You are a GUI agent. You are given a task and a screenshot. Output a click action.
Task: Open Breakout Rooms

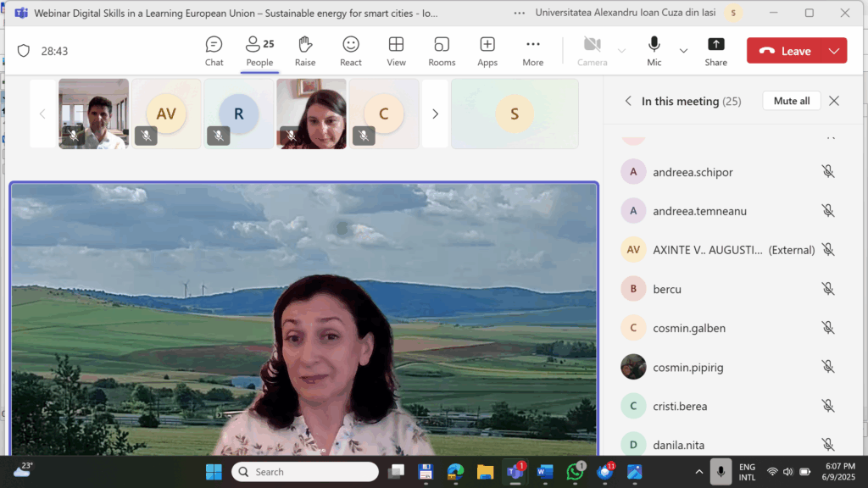click(x=442, y=51)
